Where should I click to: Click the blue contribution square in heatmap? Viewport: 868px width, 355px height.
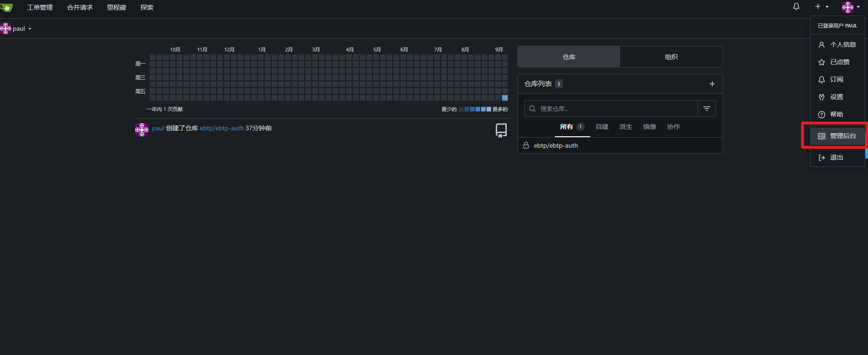(504, 98)
